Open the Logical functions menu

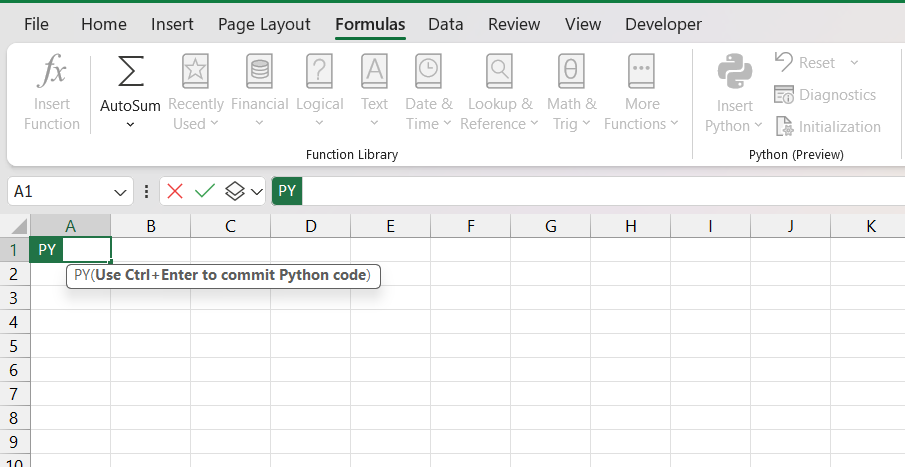click(319, 92)
